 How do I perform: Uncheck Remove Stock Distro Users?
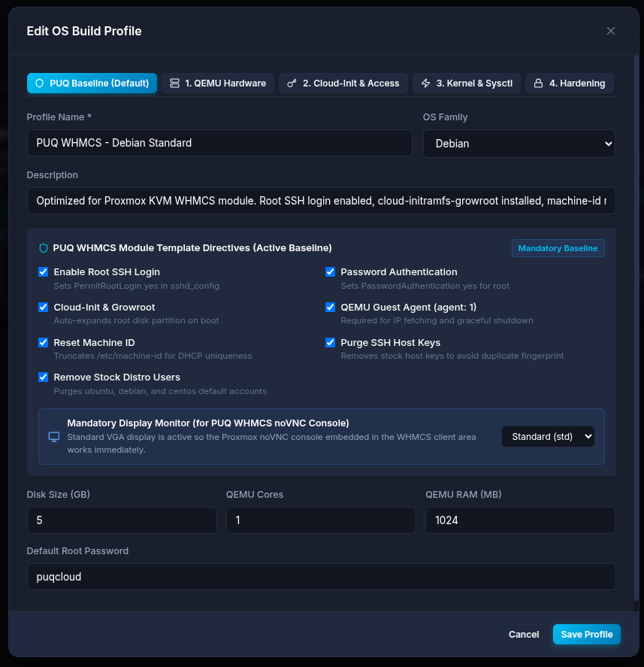(x=44, y=377)
